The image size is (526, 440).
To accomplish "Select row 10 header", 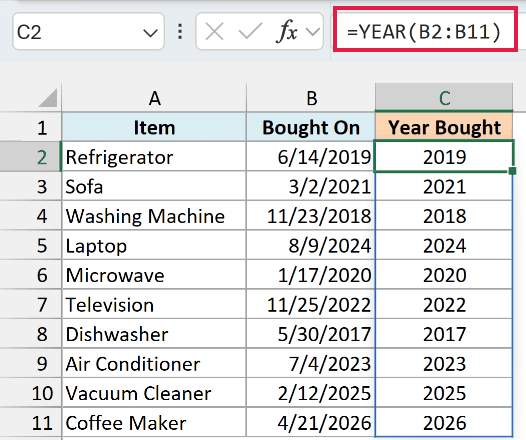I will [x=31, y=393].
